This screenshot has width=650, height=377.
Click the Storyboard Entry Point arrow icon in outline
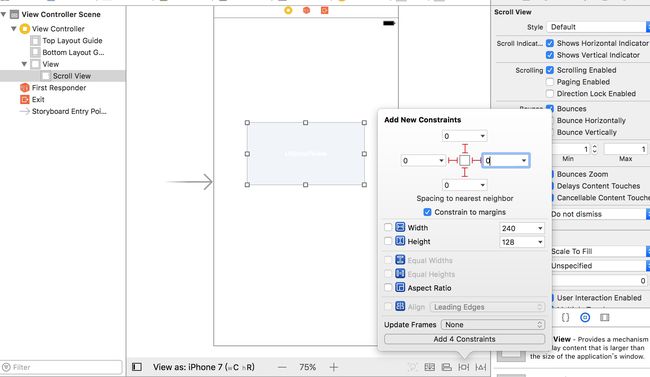coord(25,111)
